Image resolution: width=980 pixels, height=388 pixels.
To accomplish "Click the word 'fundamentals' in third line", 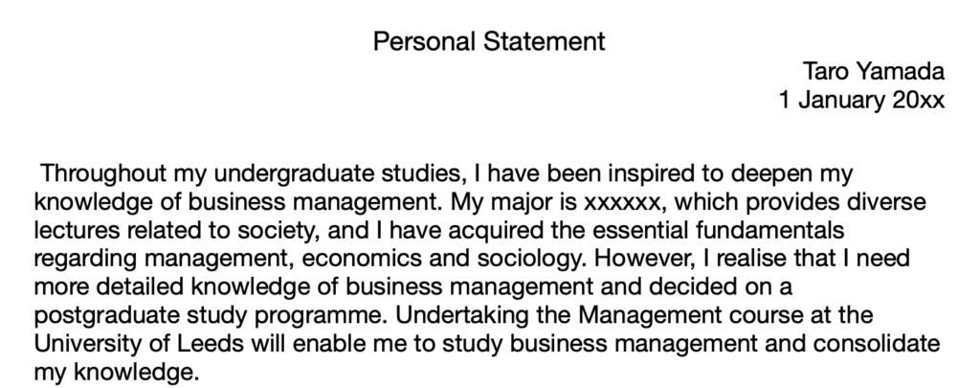I will 770,230.
